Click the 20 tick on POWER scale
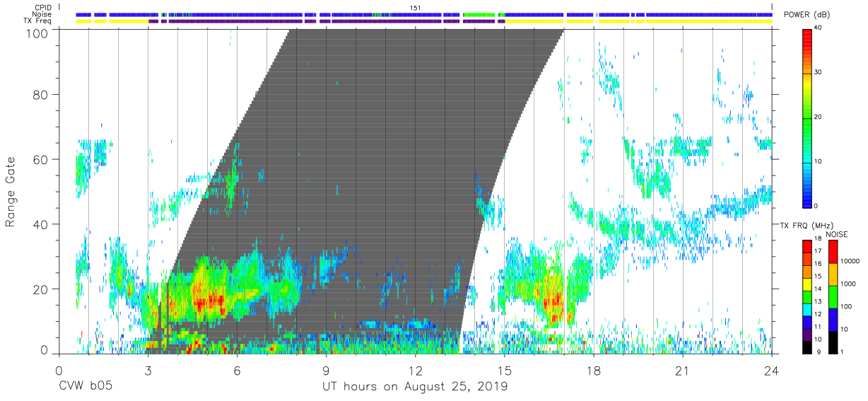The image size is (868, 401). tap(819, 117)
